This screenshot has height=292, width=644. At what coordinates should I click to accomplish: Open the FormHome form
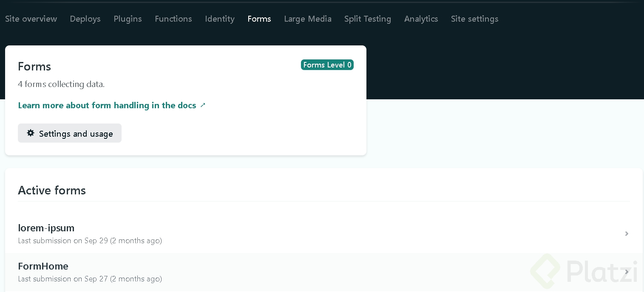click(323, 272)
